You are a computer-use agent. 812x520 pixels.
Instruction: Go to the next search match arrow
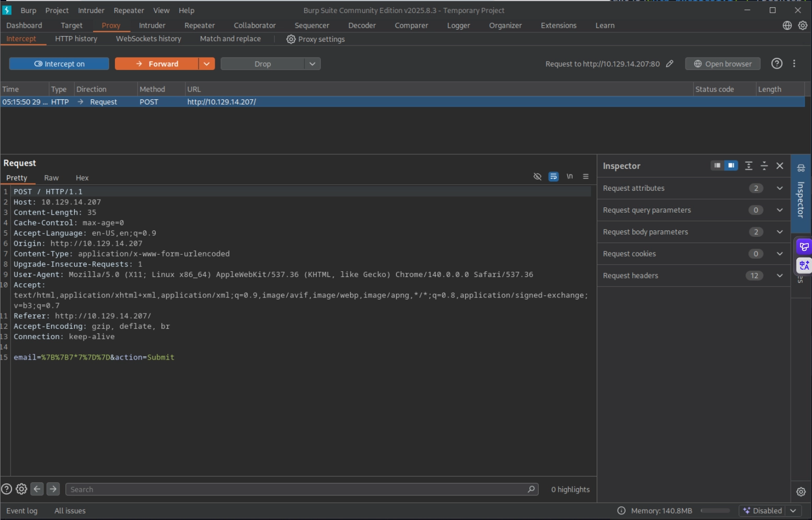(53, 489)
